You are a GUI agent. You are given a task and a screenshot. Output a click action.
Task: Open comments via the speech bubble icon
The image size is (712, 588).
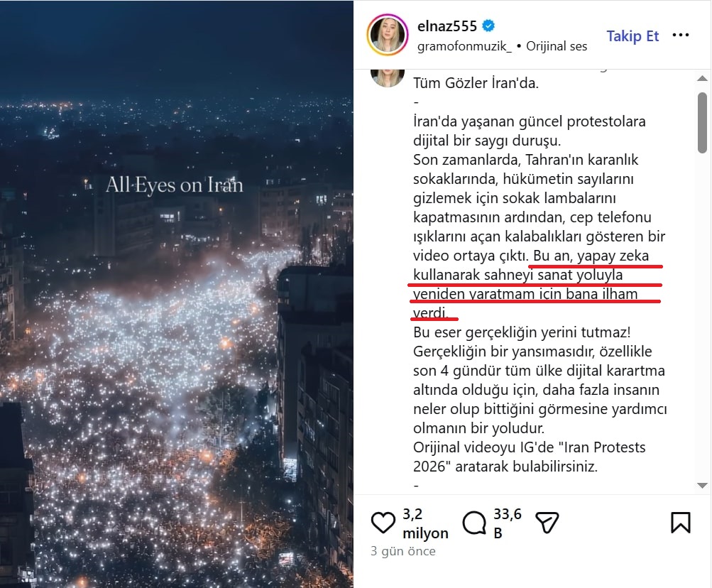pos(474,523)
